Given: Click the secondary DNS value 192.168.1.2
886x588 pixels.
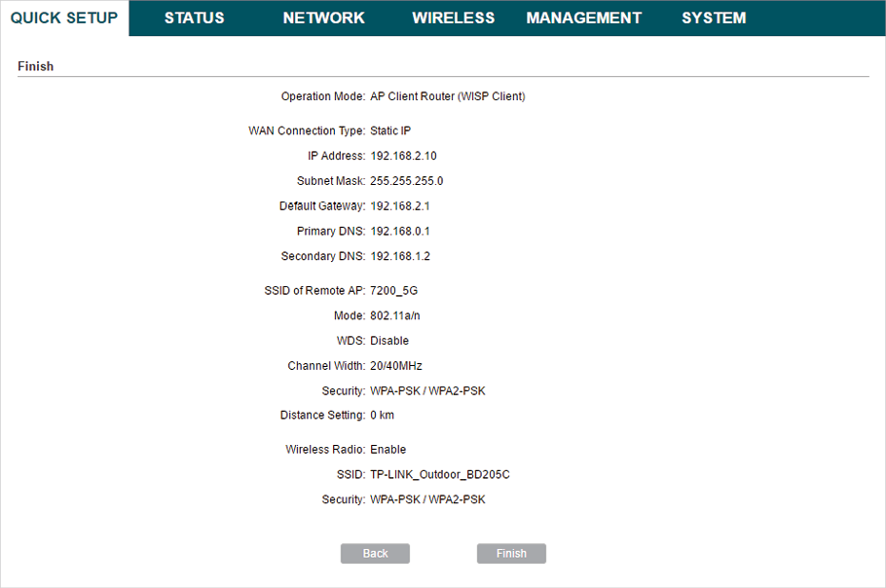Looking at the screenshot, I should click(x=399, y=257).
